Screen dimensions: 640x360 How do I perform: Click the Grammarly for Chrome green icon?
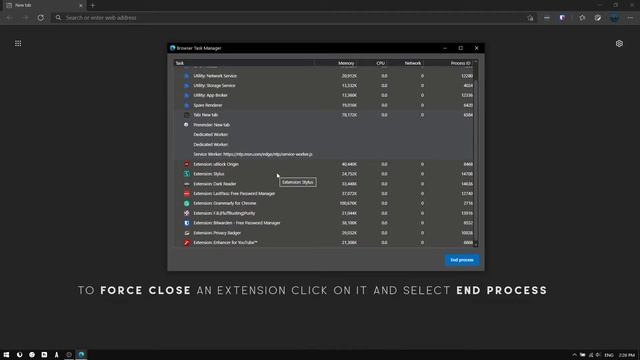[x=187, y=203]
